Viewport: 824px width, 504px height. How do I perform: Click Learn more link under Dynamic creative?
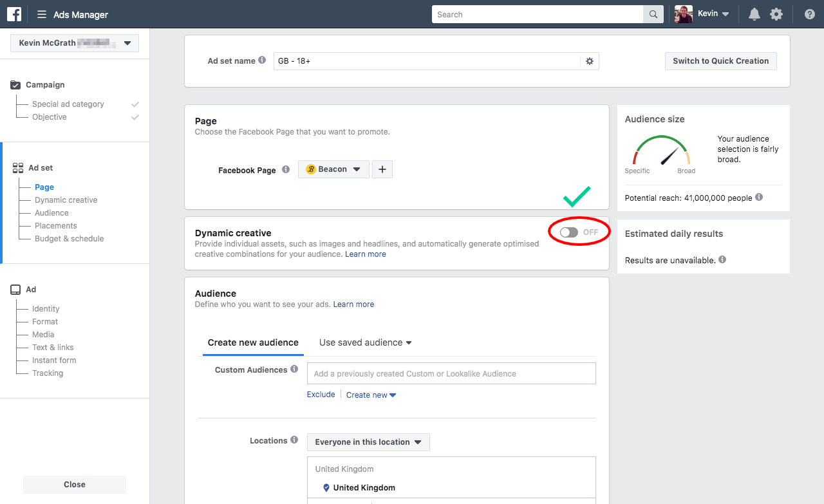click(x=365, y=254)
